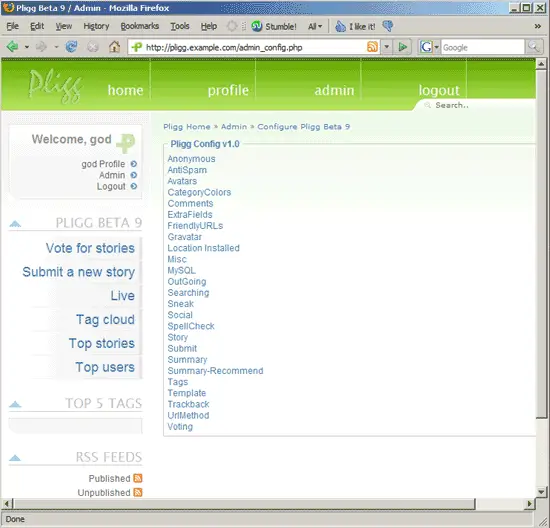Image resolution: width=550 pixels, height=528 pixels.
Task: Open the Summary-Recommend config link
Action: point(215,371)
